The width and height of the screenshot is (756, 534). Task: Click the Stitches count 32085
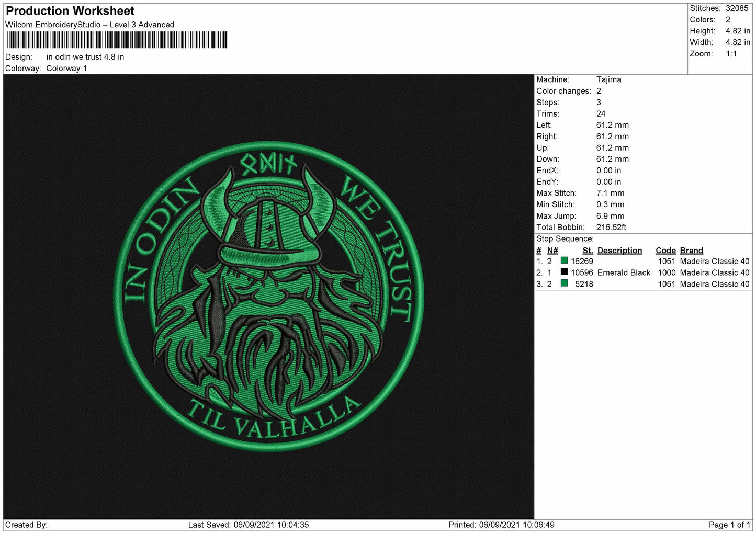[737, 8]
